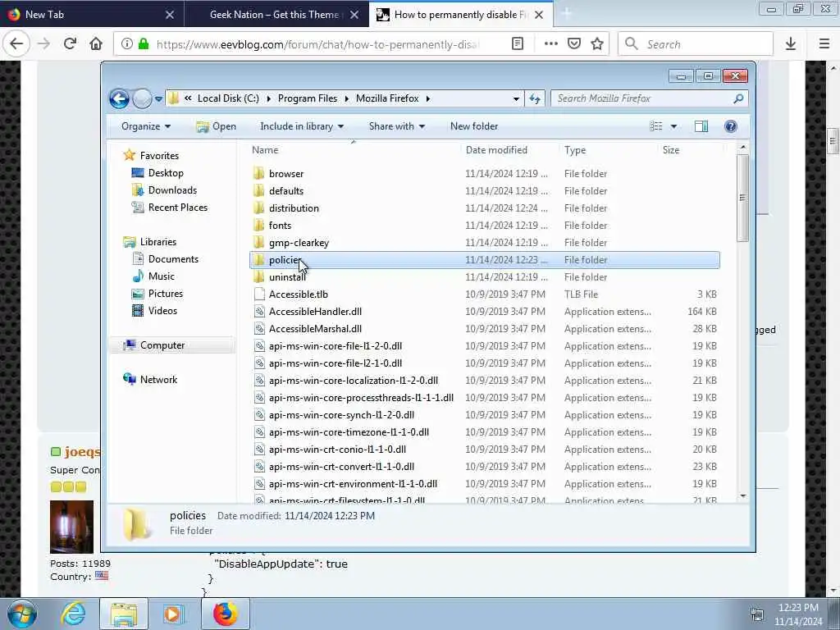Screen dimensions: 840x630
Task: Click the Firefox Search box
Action: [x=696, y=44]
